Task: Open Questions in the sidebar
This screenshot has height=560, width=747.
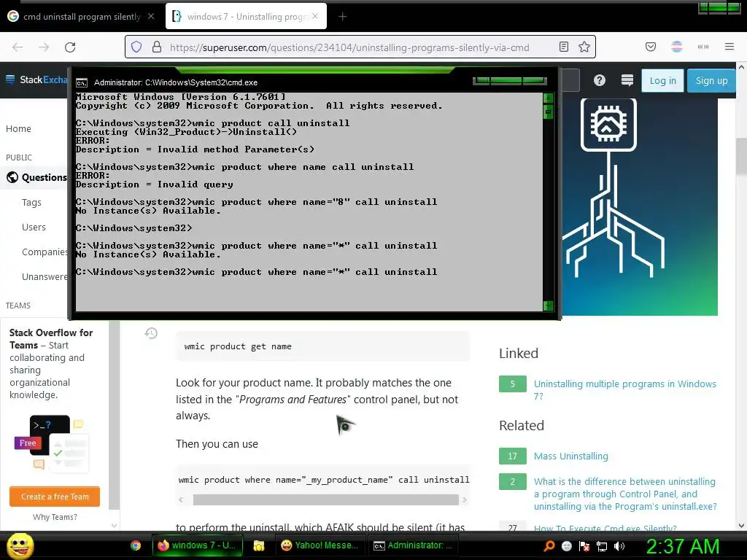Action: tap(36, 177)
